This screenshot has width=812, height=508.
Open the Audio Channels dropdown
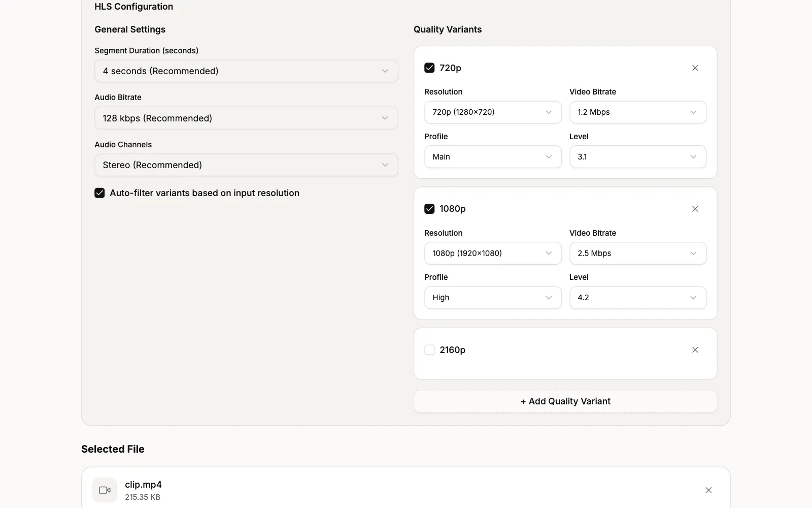[x=246, y=165]
